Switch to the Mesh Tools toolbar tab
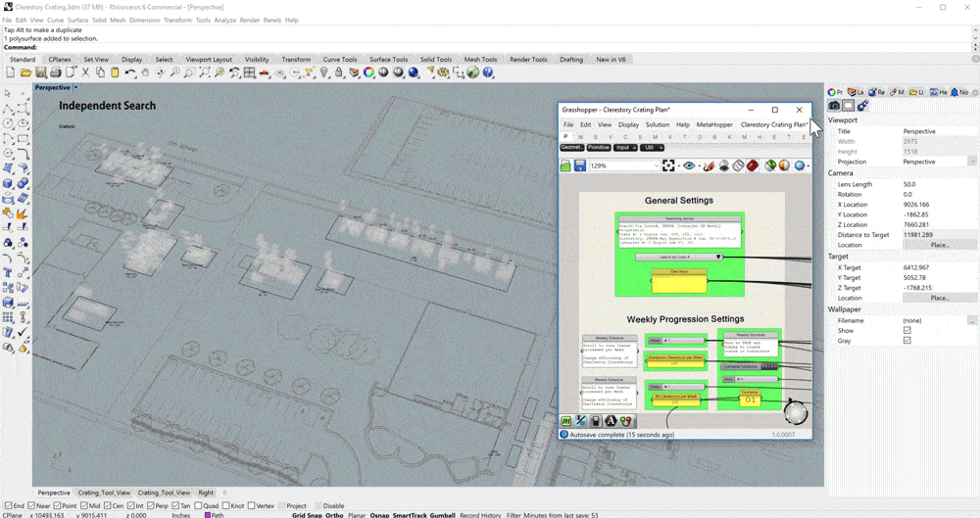Viewport: 980px width, 518px height. click(480, 60)
